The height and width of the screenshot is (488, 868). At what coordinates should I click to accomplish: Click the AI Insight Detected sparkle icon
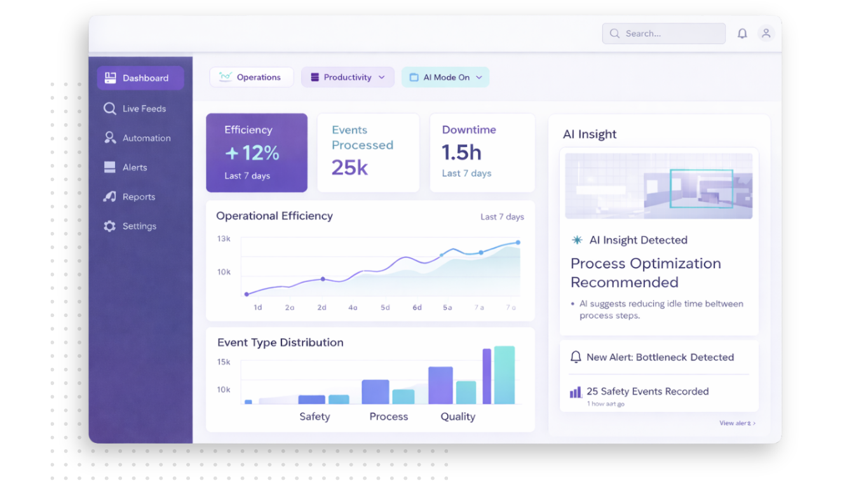(577, 240)
